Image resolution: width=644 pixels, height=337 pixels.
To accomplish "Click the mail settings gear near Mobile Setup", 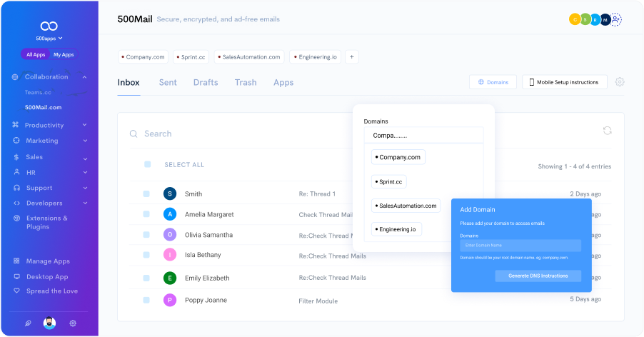I will (x=620, y=81).
